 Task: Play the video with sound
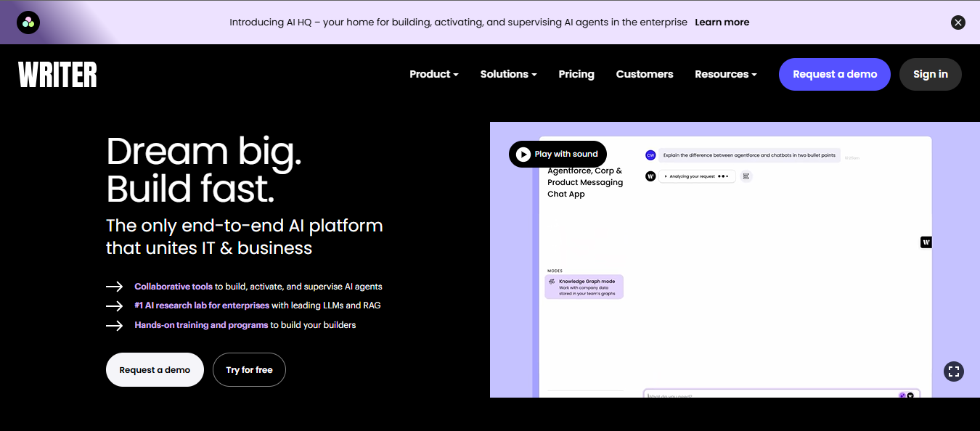558,154
